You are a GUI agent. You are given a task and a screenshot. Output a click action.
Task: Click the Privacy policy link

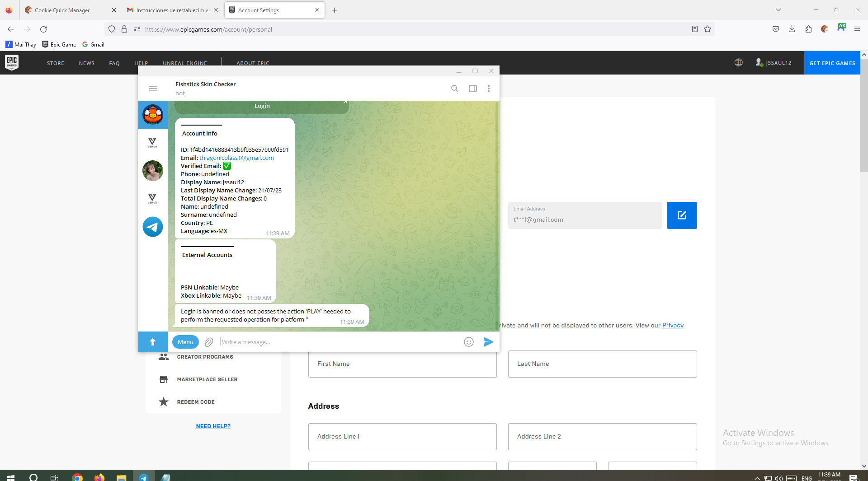click(x=673, y=325)
